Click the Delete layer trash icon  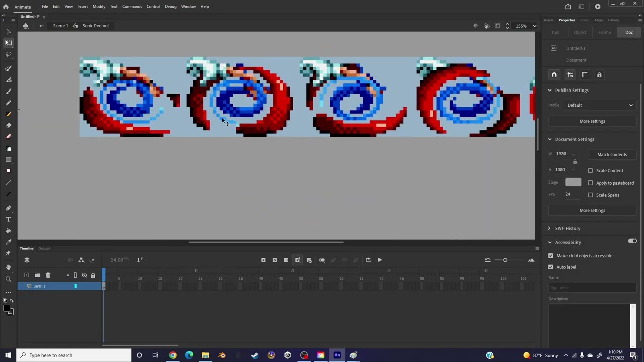click(x=48, y=275)
